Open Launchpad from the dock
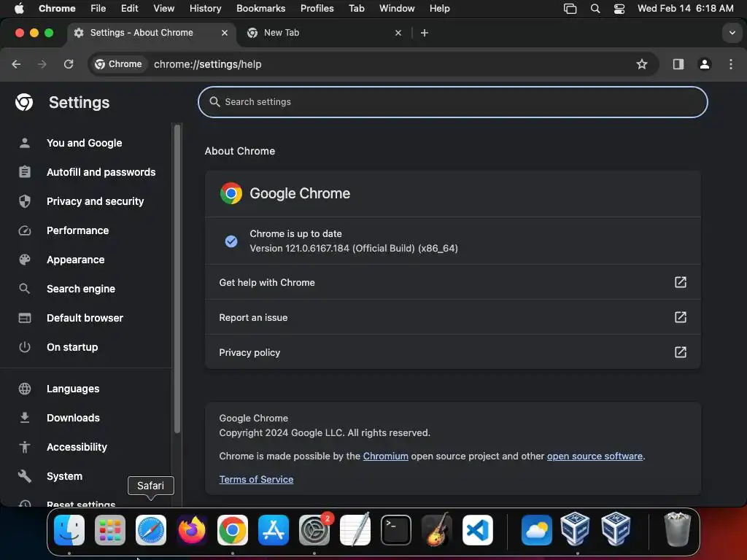This screenshot has width=747, height=560. (110, 530)
